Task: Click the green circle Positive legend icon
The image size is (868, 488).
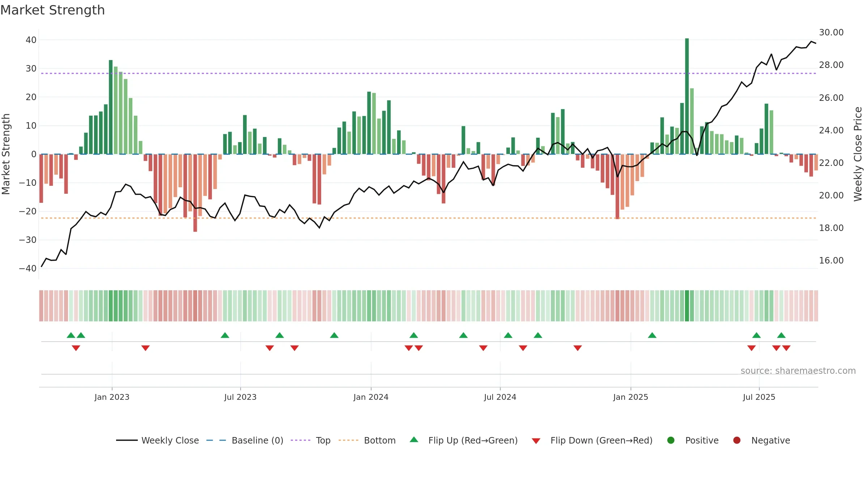Action: [x=671, y=440]
